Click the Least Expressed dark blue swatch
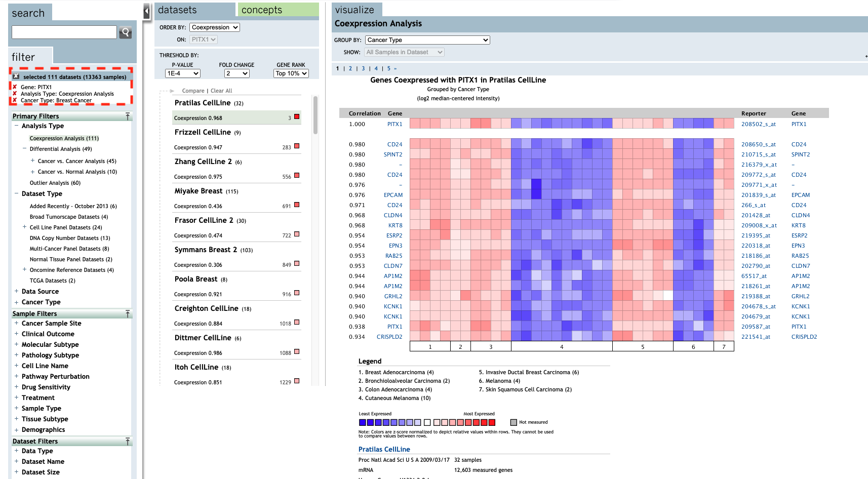868x479 pixels. tap(362, 422)
